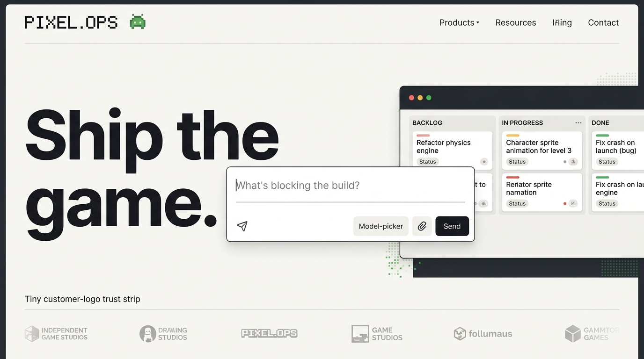The image size is (644, 359).
Task: Click the yellow window control dot
Action: coord(420,98)
